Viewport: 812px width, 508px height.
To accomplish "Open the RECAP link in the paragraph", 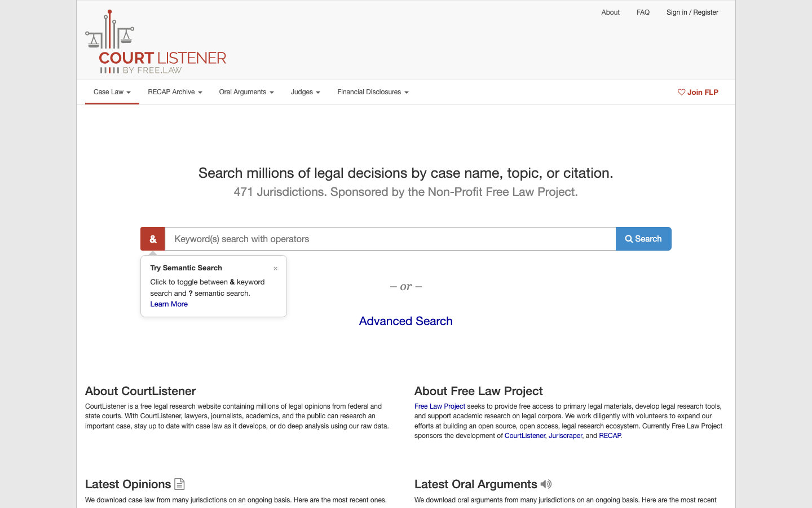I will pos(610,436).
